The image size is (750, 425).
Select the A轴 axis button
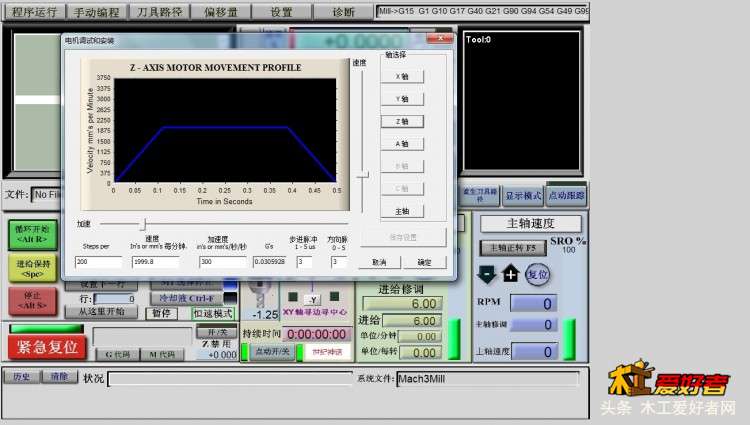click(x=402, y=144)
